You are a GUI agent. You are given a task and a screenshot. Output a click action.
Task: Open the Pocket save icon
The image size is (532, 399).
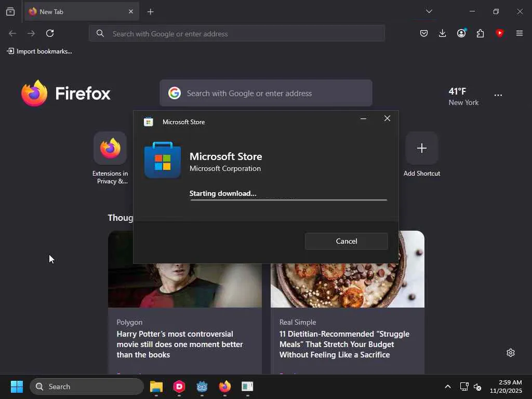424,33
